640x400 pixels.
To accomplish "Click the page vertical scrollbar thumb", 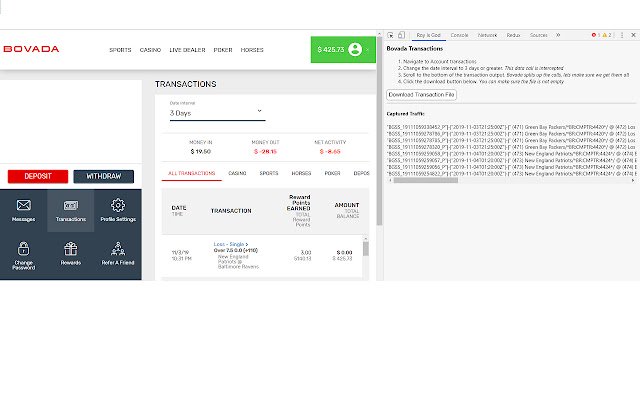I will click(379, 131).
